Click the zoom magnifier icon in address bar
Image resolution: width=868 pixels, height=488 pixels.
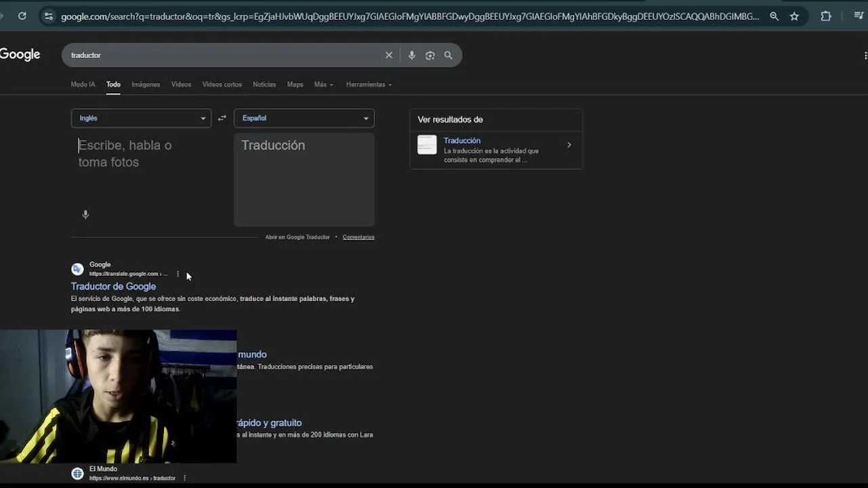pos(774,16)
